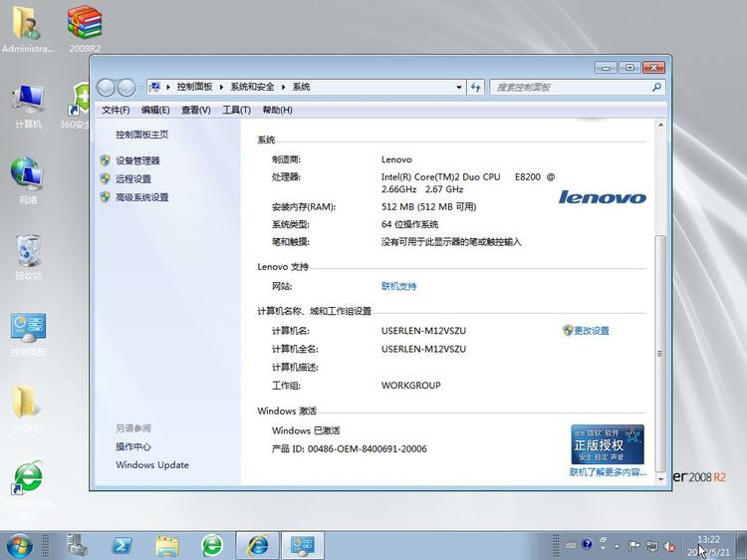Click 更改设置 next to the computer name
This screenshot has width=747, height=560.
point(586,330)
